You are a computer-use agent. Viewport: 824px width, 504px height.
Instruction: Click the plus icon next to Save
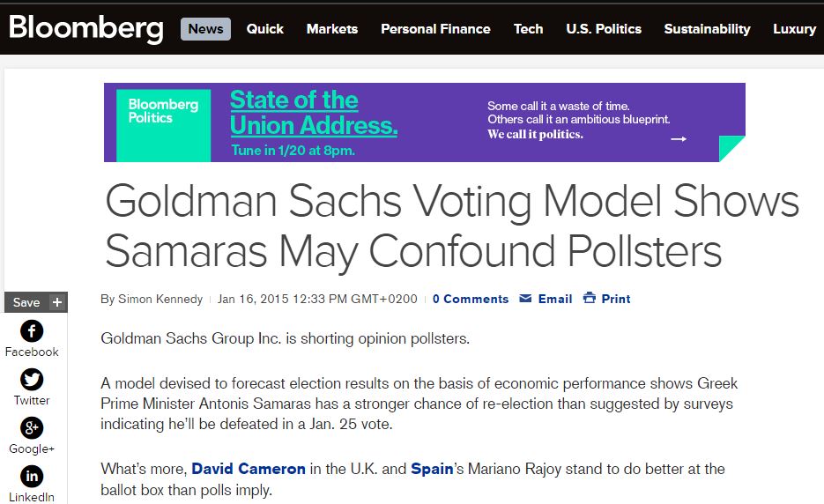[57, 302]
